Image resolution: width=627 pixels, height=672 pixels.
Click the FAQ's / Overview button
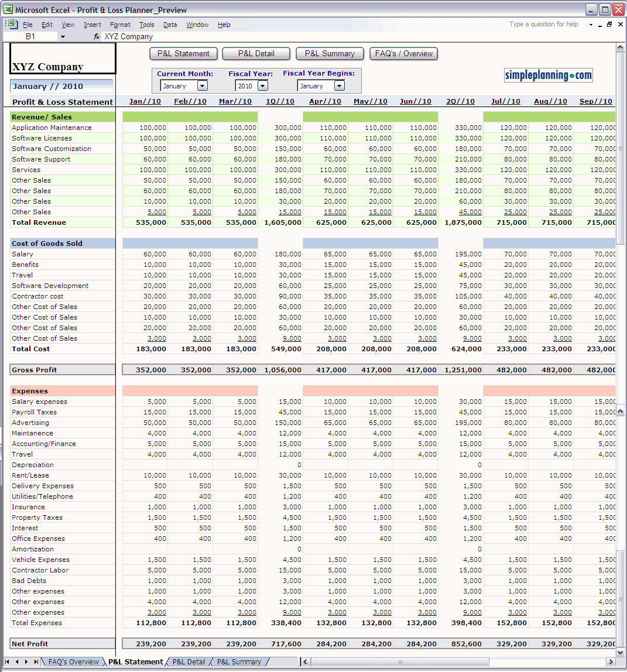404,54
